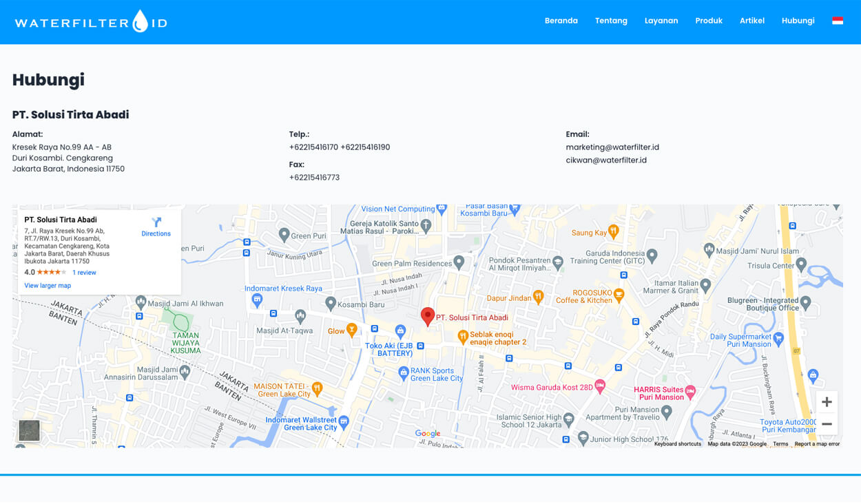Select the Blugreen Boutique Office marker
The width and height of the screenshot is (861, 504).
805,302
